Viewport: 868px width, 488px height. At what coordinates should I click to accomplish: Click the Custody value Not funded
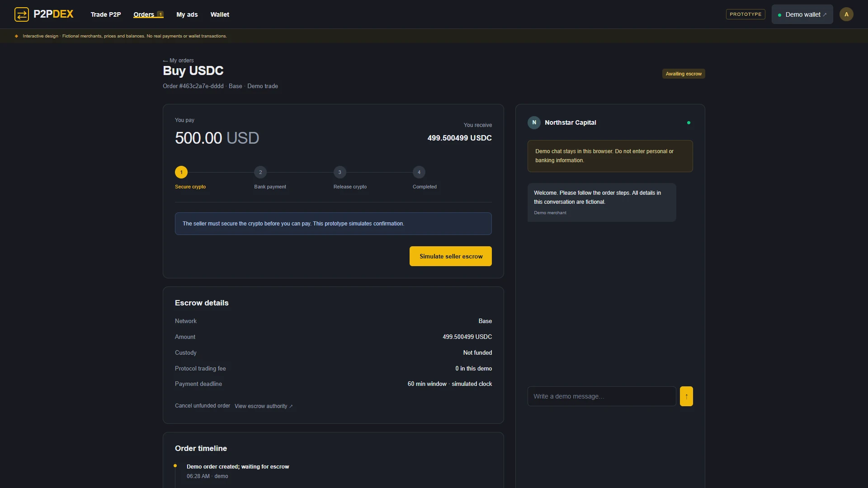tap(477, 353)
